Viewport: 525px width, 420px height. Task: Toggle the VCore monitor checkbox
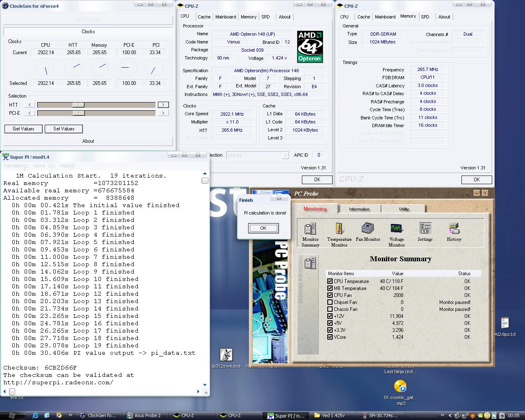330,337
